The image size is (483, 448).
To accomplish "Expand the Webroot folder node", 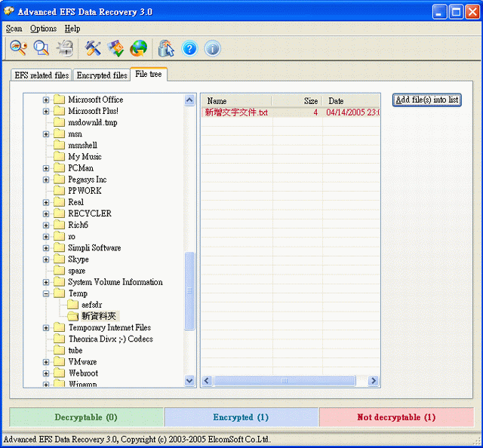I will click(x=46, y=373).
